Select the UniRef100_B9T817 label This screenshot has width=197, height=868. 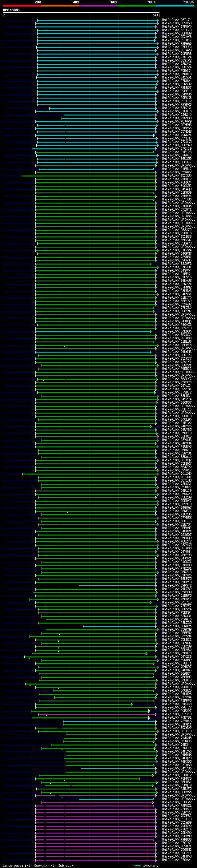click(176, 40)
